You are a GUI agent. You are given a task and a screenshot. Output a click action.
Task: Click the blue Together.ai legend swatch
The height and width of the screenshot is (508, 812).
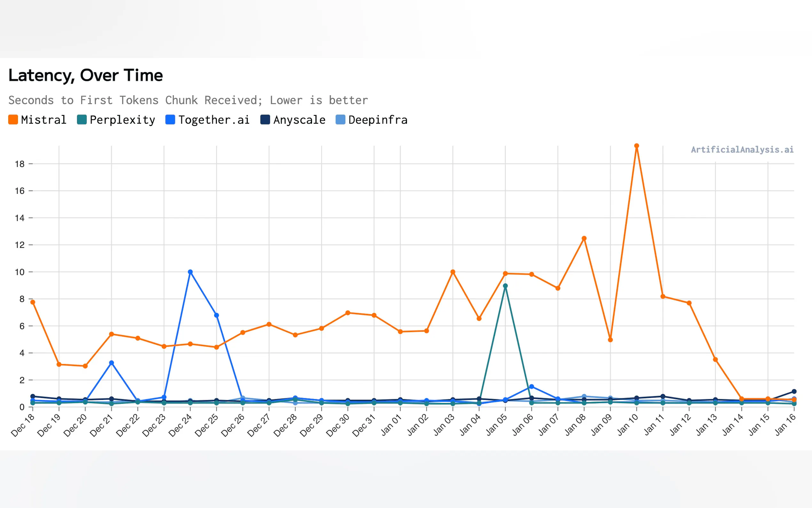pyautogui.click(x=170, y=120)
